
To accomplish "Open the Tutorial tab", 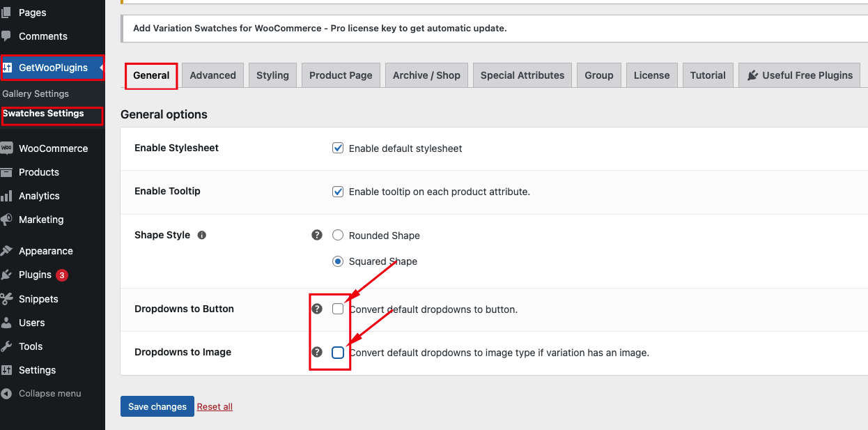I will coord(708,75).
